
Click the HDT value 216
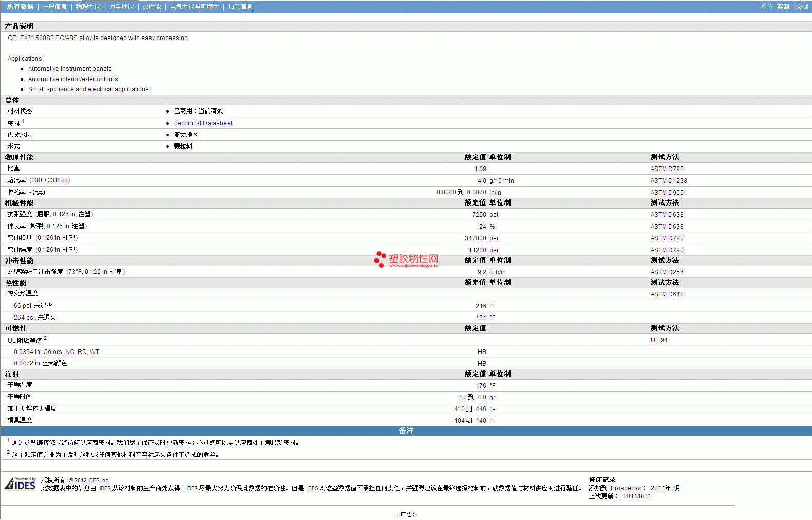(x=481, y=306)
